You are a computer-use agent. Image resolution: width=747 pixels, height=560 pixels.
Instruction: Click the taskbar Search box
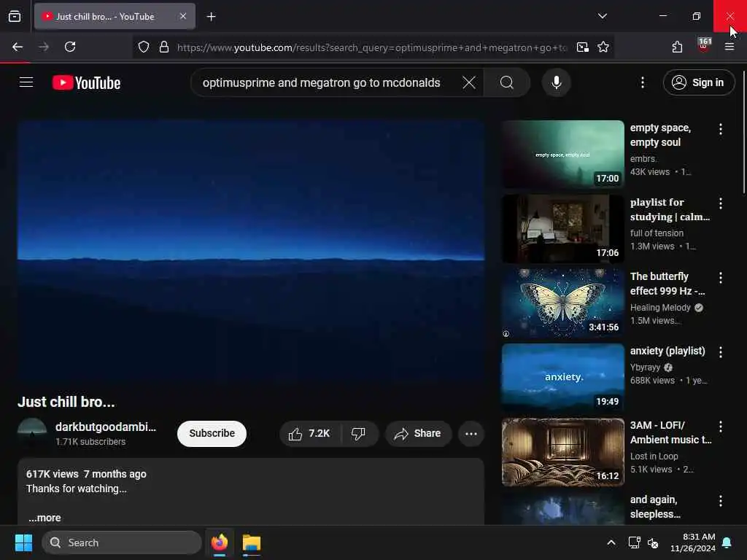coord(122,542)
